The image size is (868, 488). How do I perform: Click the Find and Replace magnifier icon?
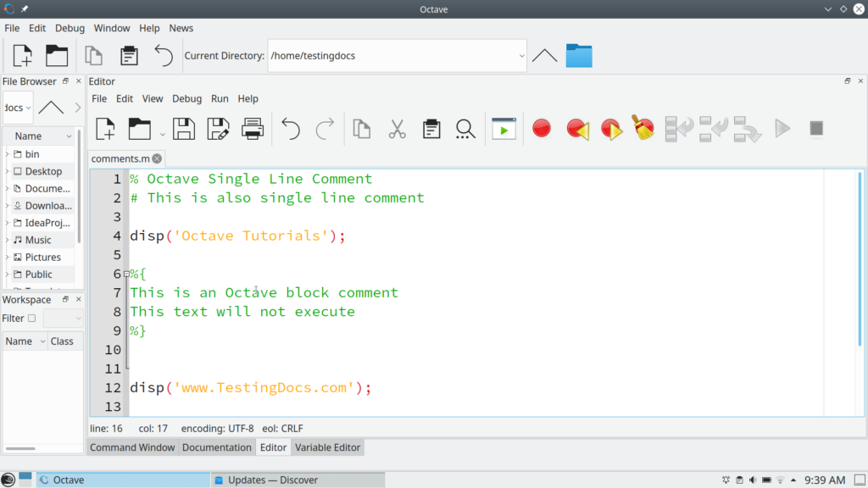(465, 129)
